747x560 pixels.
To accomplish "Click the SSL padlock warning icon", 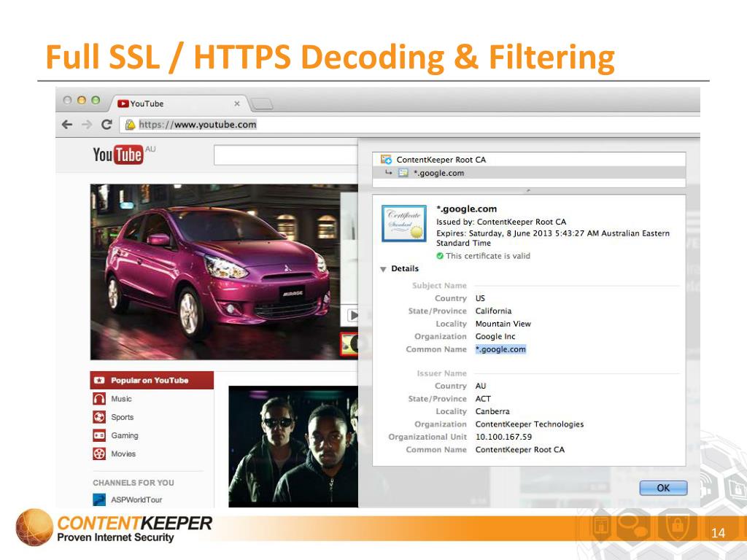I will [130, 125].
